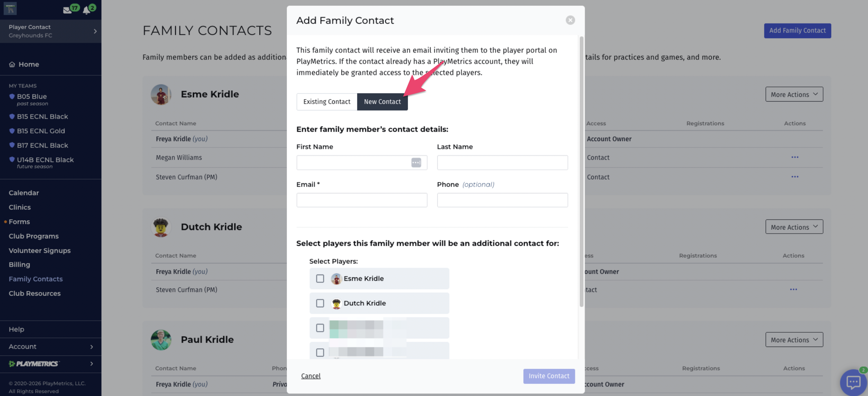
Task: Switch to the Existing Contact tab
Action: click(x=327, y=102)
